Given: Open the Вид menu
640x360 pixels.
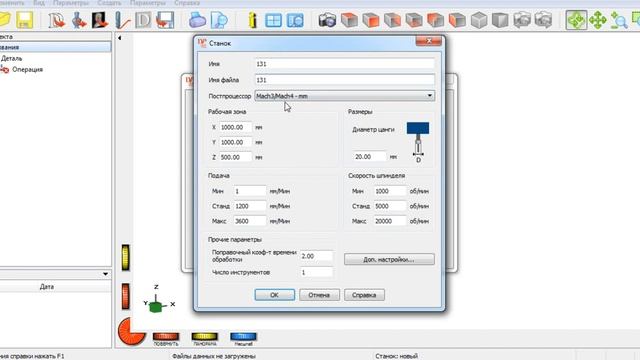Looking at the screenshot, I should (x=39, y=3).
